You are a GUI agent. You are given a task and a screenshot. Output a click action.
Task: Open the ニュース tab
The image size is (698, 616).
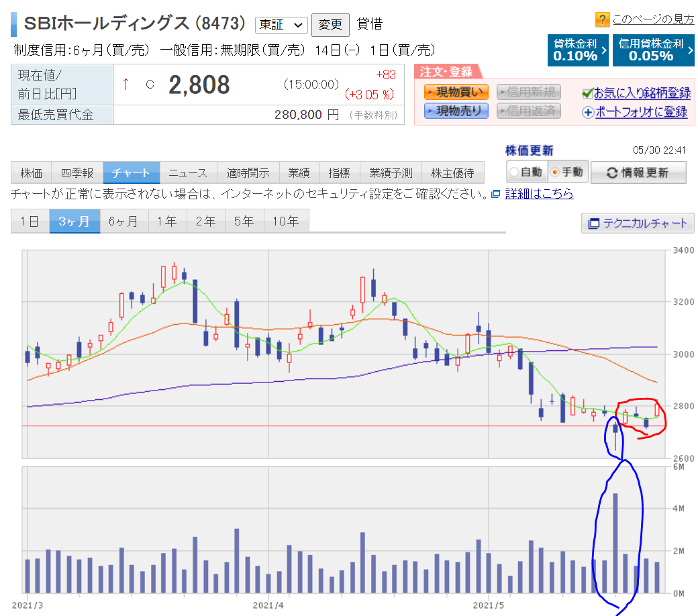(x=189, y=172)
